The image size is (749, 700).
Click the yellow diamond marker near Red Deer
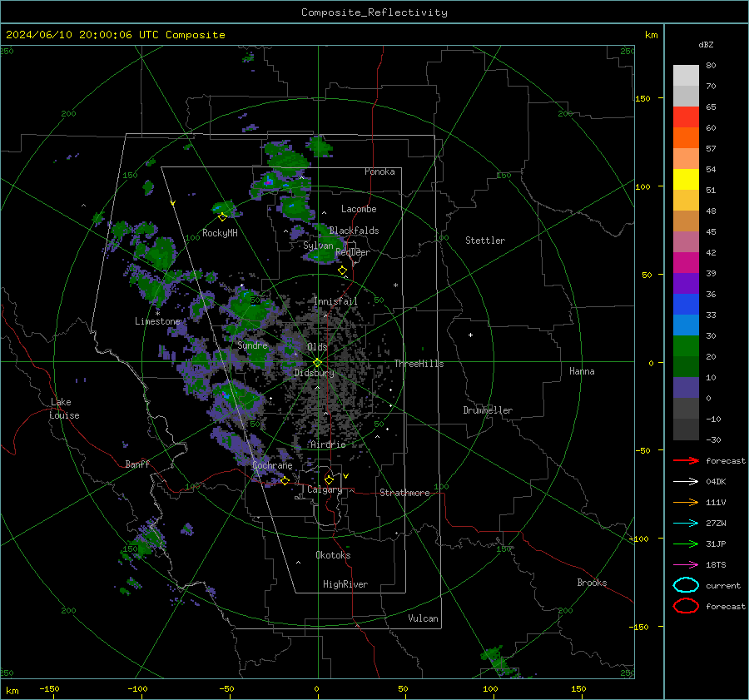coord(343,271)
